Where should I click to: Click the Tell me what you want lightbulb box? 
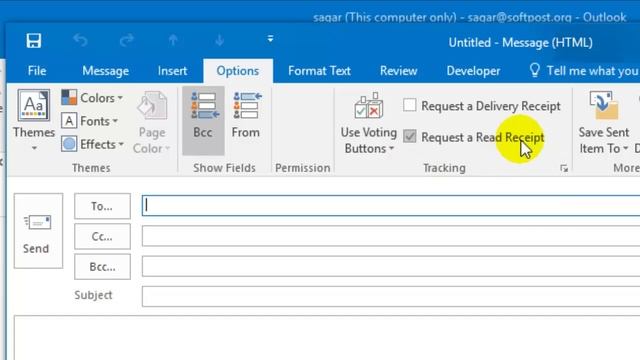(x=584, y=71)
